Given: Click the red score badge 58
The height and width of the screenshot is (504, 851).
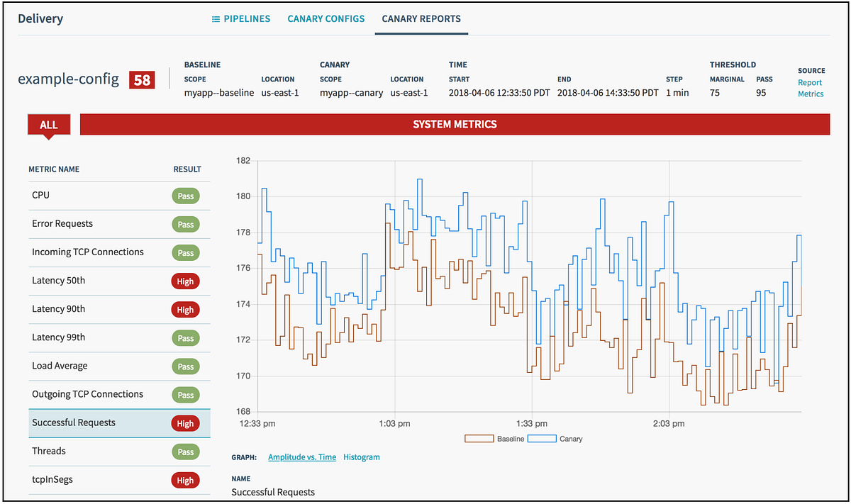Looking at the screenshot, I should pyautogui.click(x=142, y=80).
